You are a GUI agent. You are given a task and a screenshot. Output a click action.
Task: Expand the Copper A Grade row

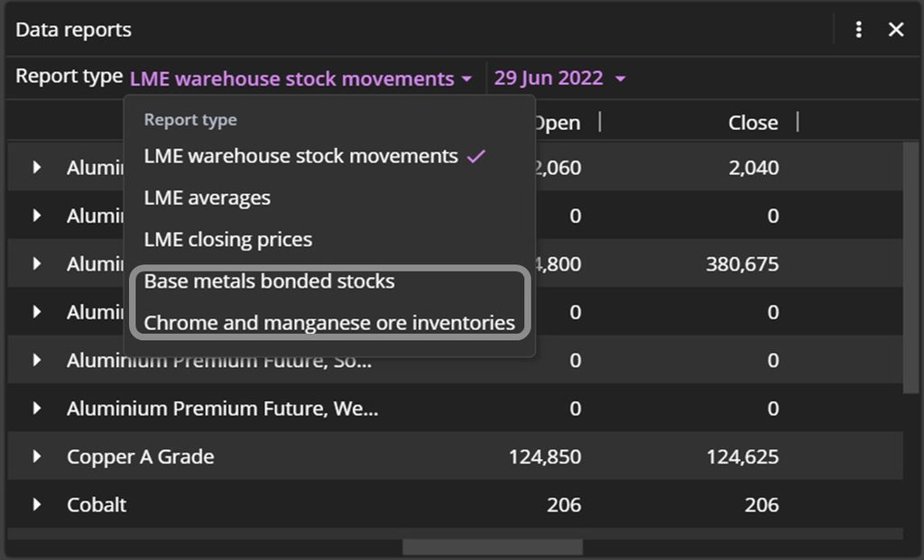[36, 456]
